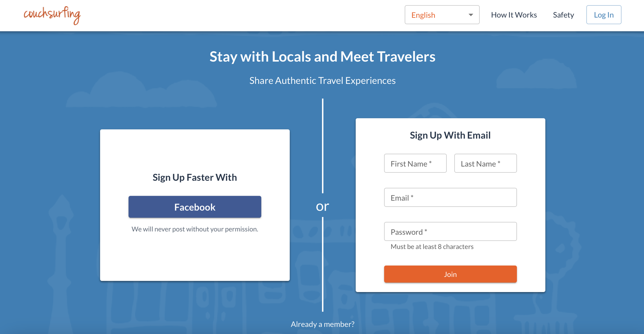Follow the Already a member link
The image size is (644, 334).
tap(323, 324)
